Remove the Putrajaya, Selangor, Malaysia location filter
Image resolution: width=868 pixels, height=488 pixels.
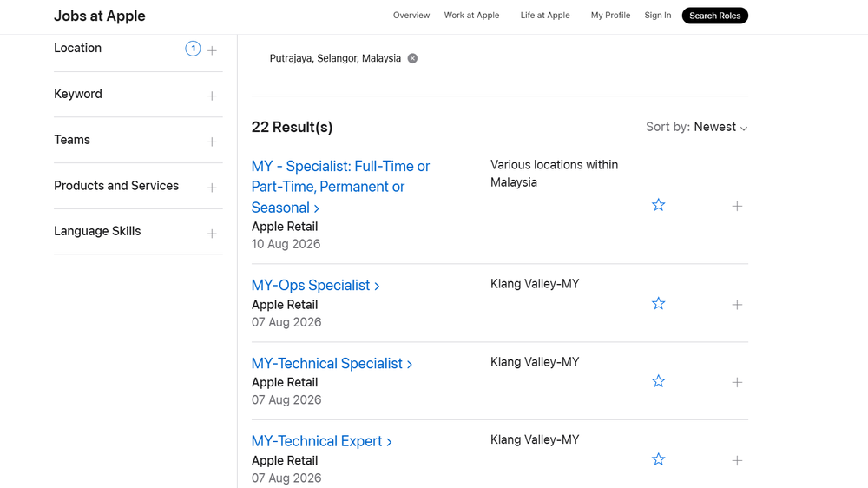412,58
